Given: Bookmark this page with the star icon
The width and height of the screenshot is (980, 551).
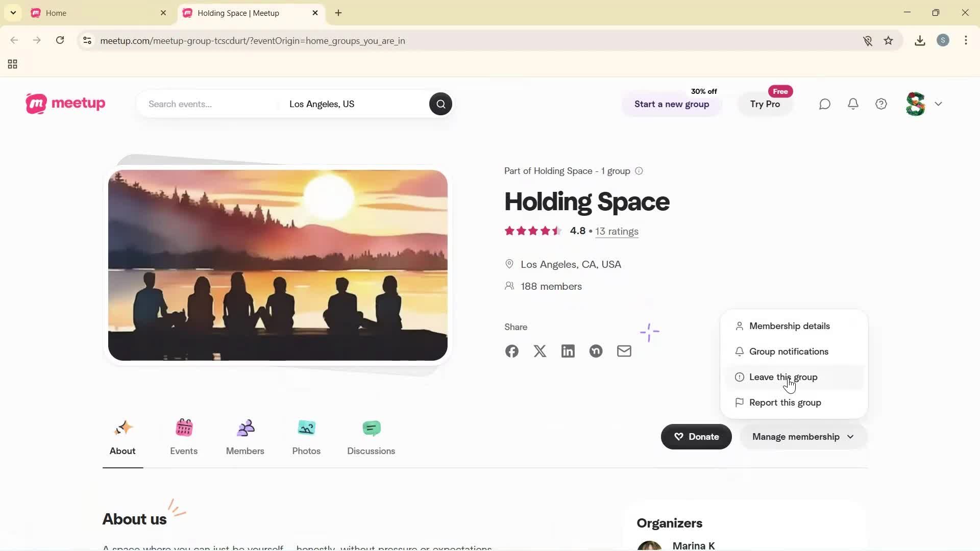Looking at the screenshot, I should (888, 40).
